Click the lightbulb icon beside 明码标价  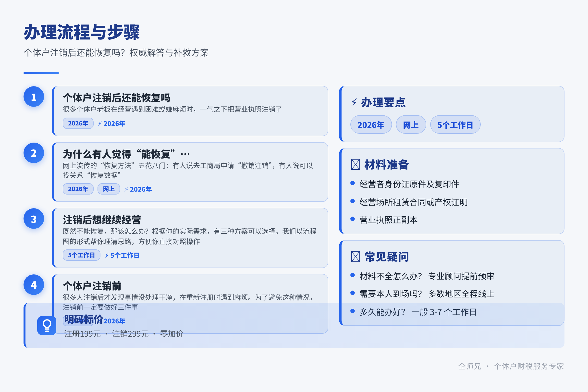tap(47, 326)
